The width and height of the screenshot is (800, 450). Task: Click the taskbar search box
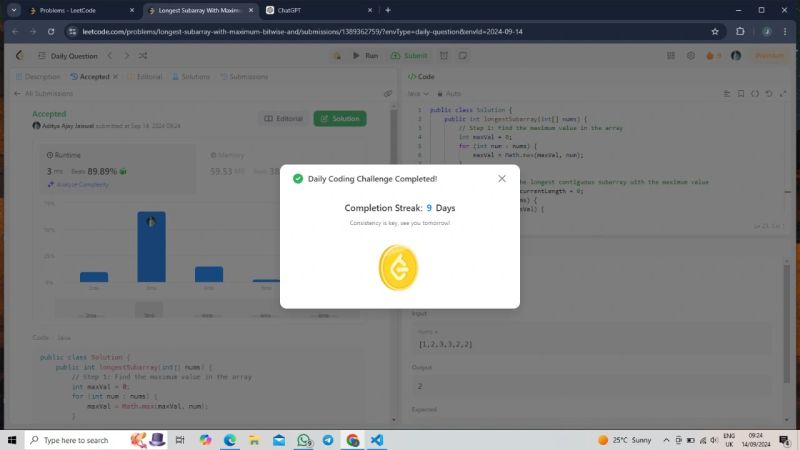click(97, 440)
